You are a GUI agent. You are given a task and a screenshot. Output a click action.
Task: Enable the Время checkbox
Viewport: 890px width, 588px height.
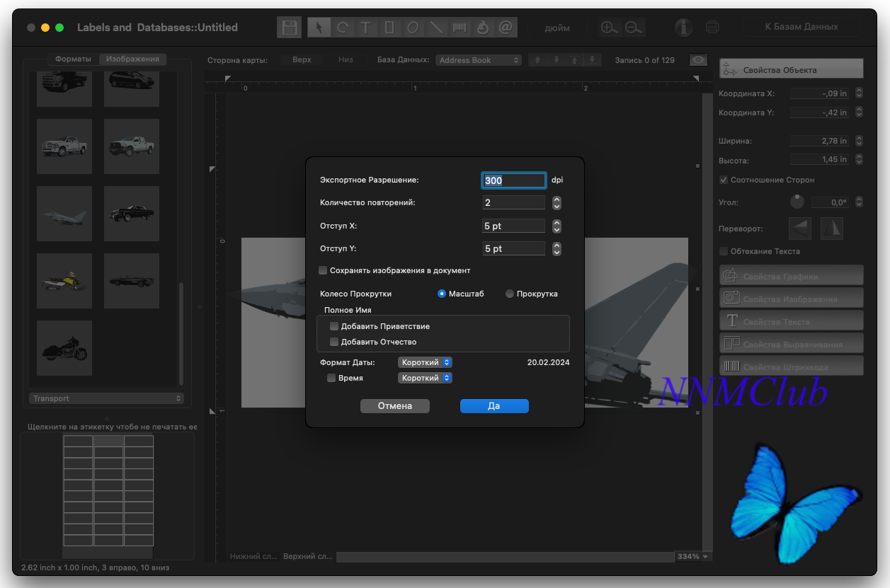click(331, 378)
